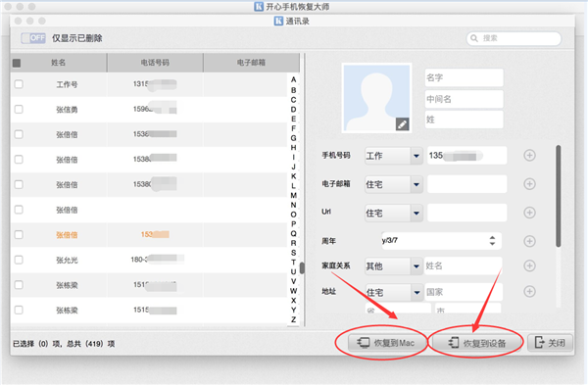Toggle the 仅显示已删除 OFF switch
The height and width of the screenshot is (385, 588).
point(33,38)
